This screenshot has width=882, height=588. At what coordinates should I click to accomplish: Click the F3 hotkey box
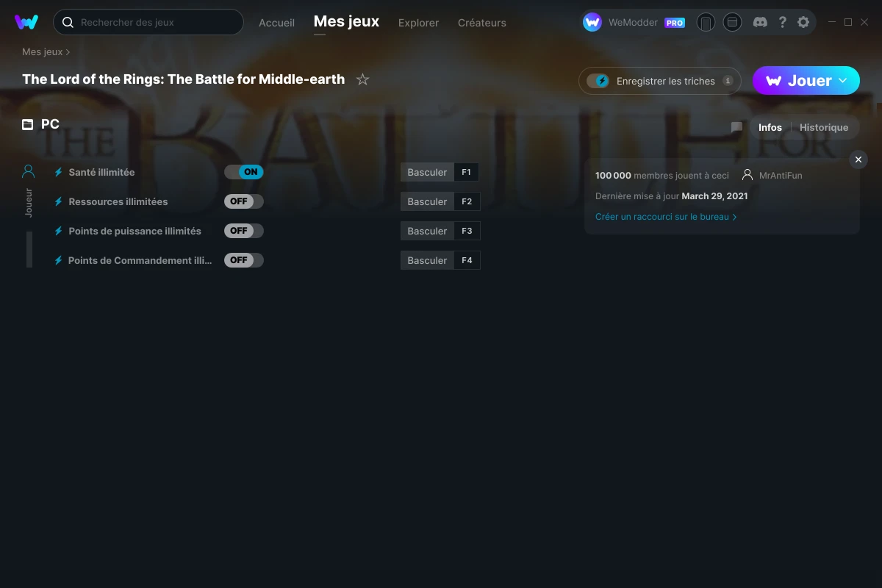[467, 231]
